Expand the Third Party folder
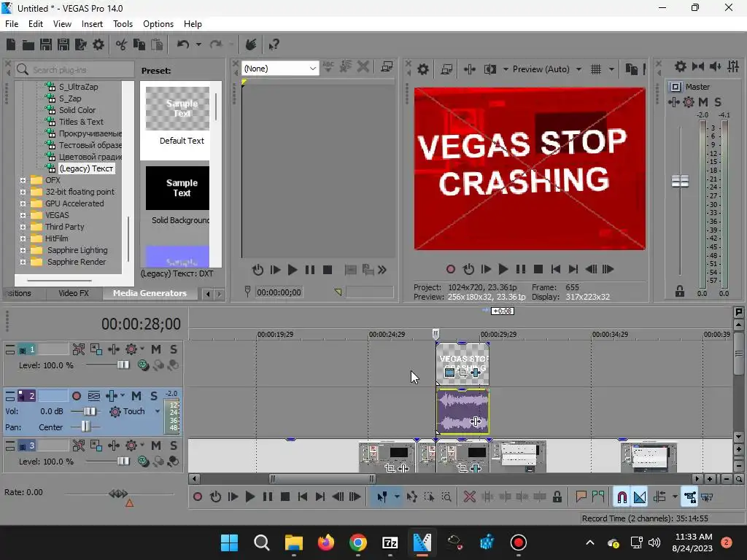Viewport: 747px width, 560px height. 23,227
